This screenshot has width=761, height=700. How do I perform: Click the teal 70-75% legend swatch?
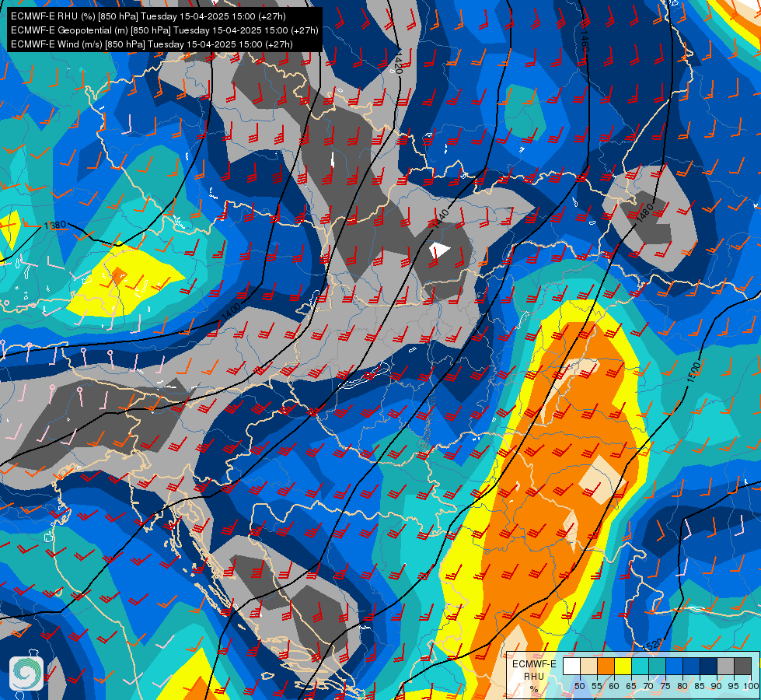(657, 666)
